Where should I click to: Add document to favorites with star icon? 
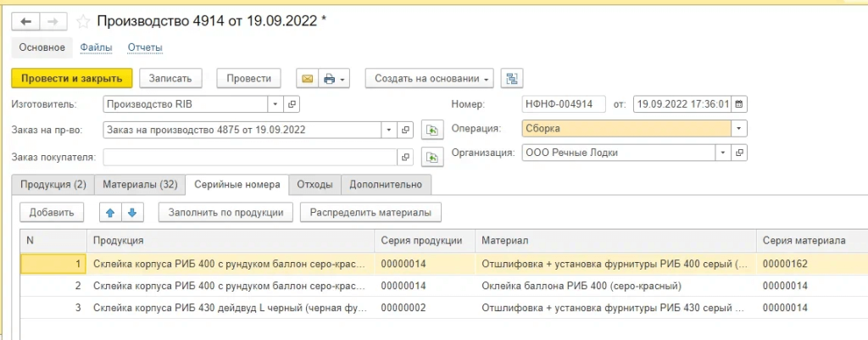coord(83,20)
